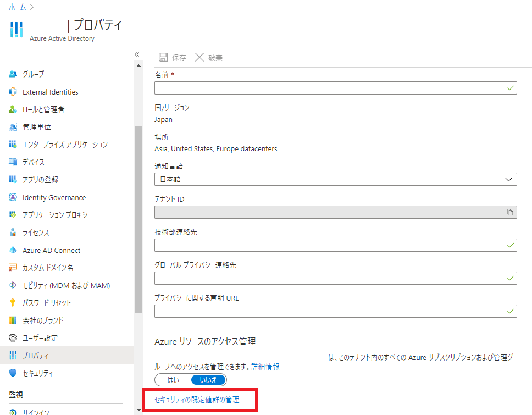Click the グローバル プライバシー連絡先 input field
Screen dimensions: 532x415
coord(336,278)
